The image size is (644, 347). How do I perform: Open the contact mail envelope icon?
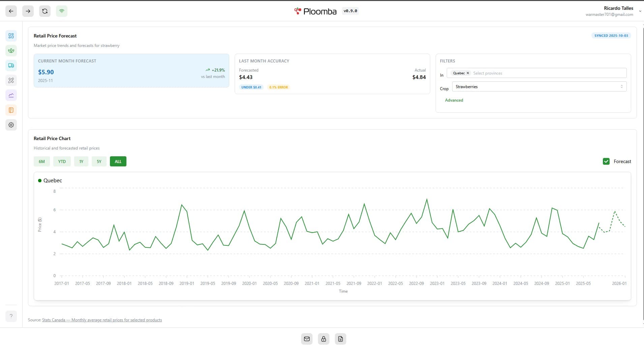pyautogui.click(x=306, y=339)
